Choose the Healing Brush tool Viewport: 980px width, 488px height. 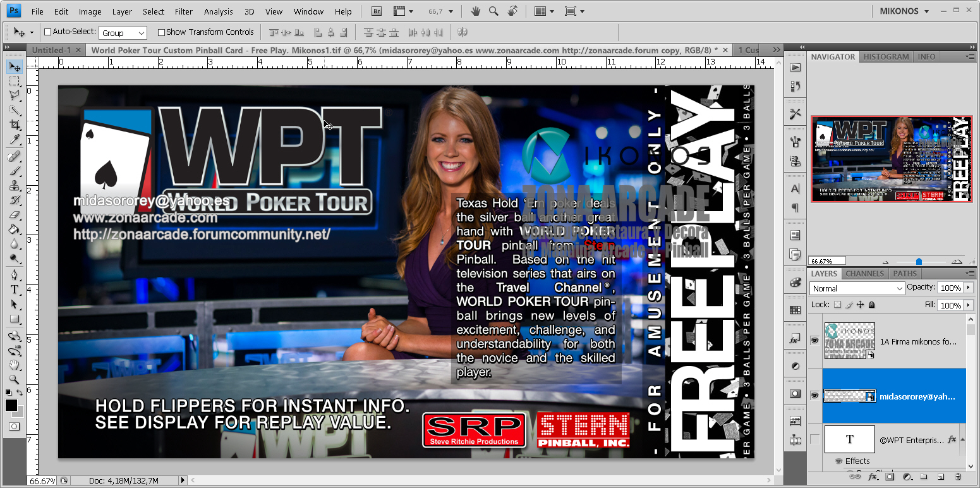point(15,157)
